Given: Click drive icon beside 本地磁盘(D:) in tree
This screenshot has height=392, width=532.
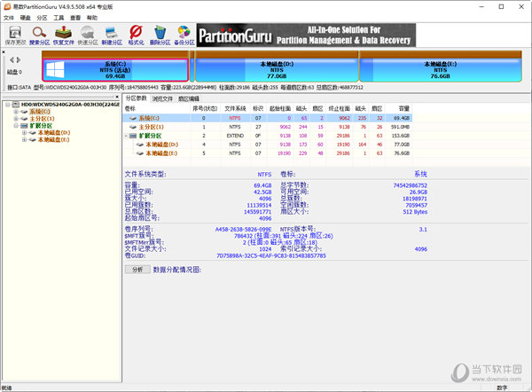Looking at the screenshot, I should (32, 132).
